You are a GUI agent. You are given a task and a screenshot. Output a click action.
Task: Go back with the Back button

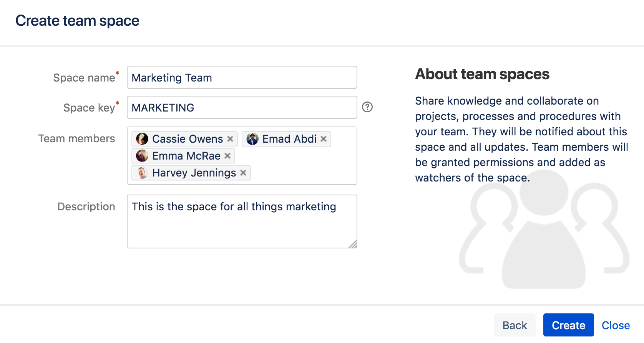tap(515, 325)
